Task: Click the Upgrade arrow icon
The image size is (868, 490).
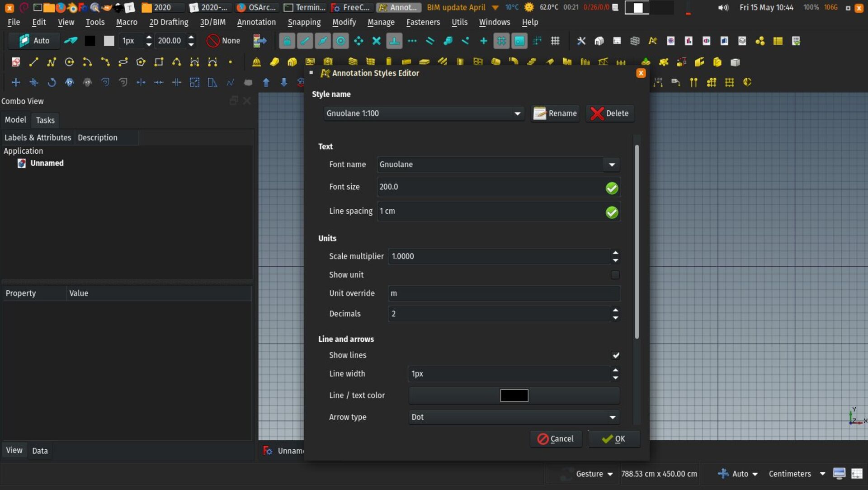Action: click(266, 82)
